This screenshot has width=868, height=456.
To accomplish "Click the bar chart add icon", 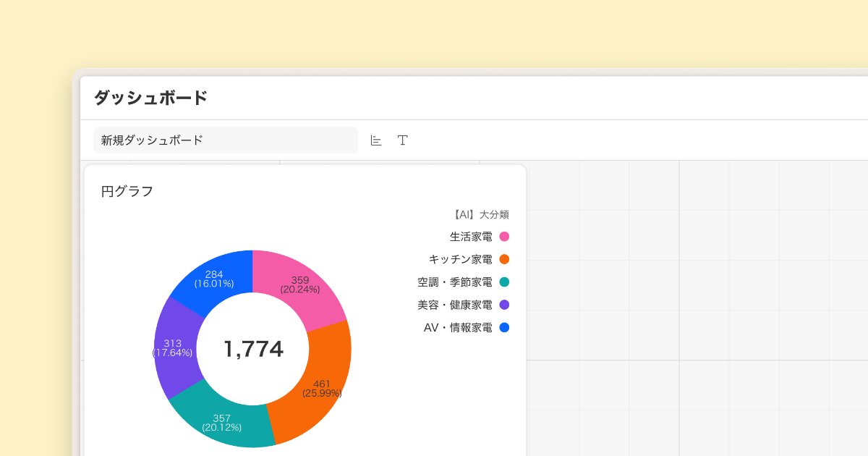I will point(376,140).
